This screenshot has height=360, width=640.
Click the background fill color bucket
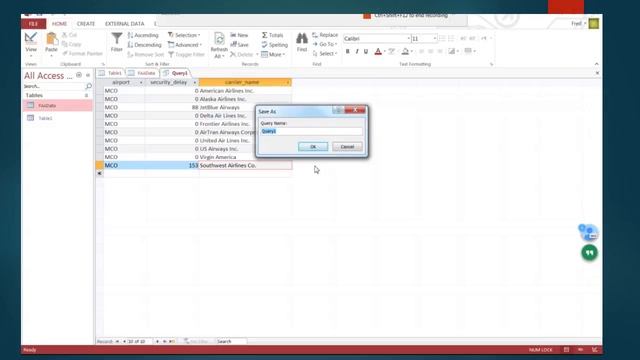(405, 51)
